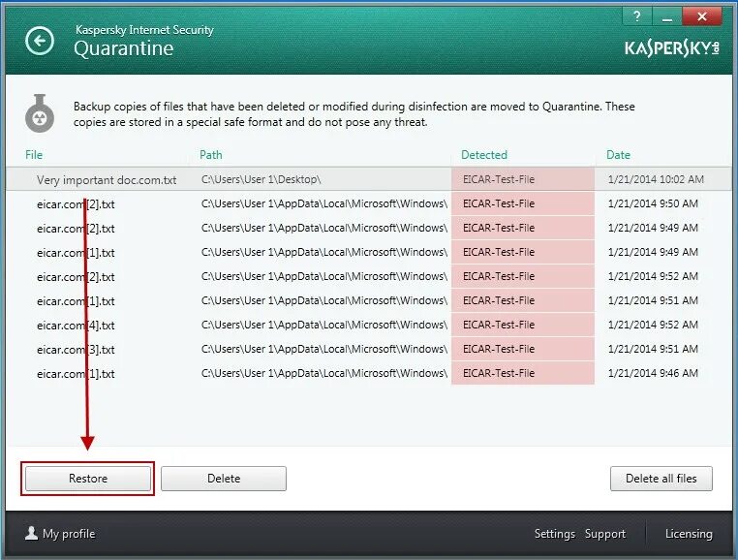Click the My profile person icon

[31, 533]
